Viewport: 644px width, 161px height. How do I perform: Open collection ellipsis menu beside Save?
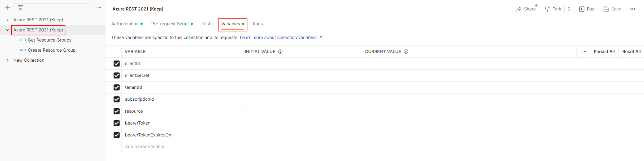pyautogui.click(x=633, y=9)
